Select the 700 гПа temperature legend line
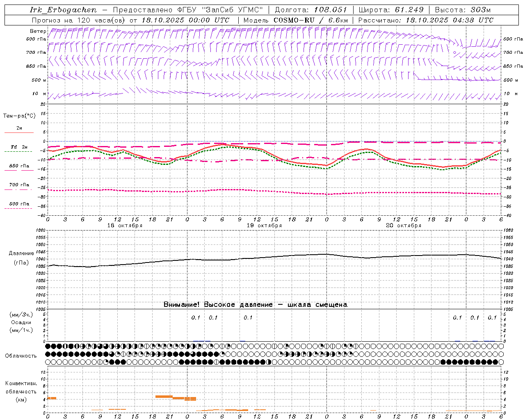The image size is (525, 420). 18,189
